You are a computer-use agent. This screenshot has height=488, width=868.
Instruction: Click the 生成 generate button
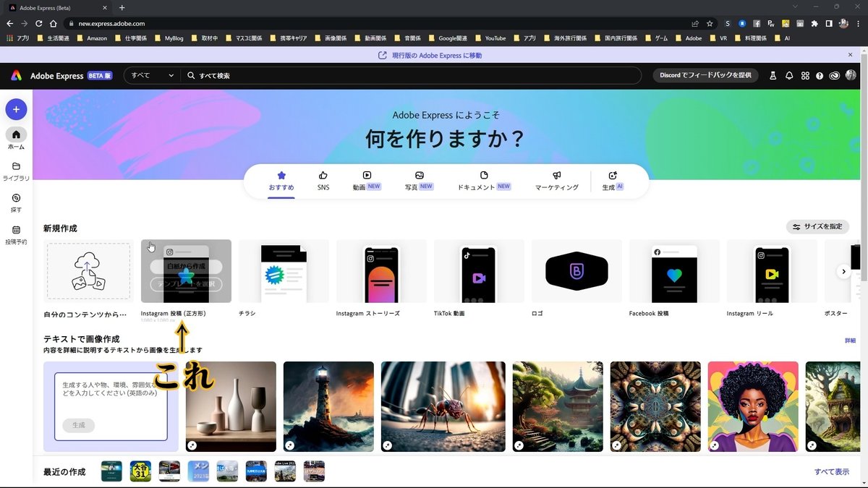click(78, 425)
